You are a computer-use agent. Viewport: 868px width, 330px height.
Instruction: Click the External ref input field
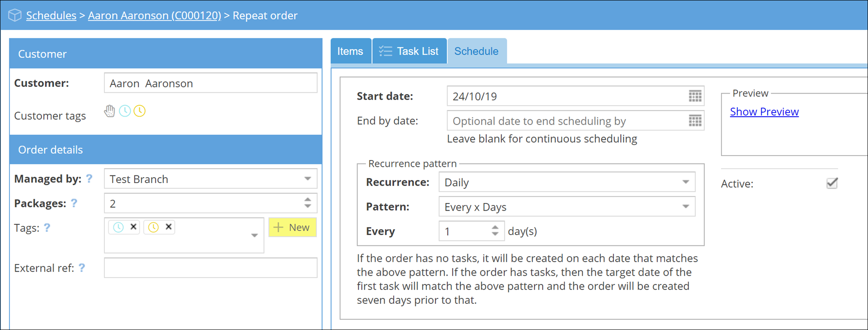[210, 268]
